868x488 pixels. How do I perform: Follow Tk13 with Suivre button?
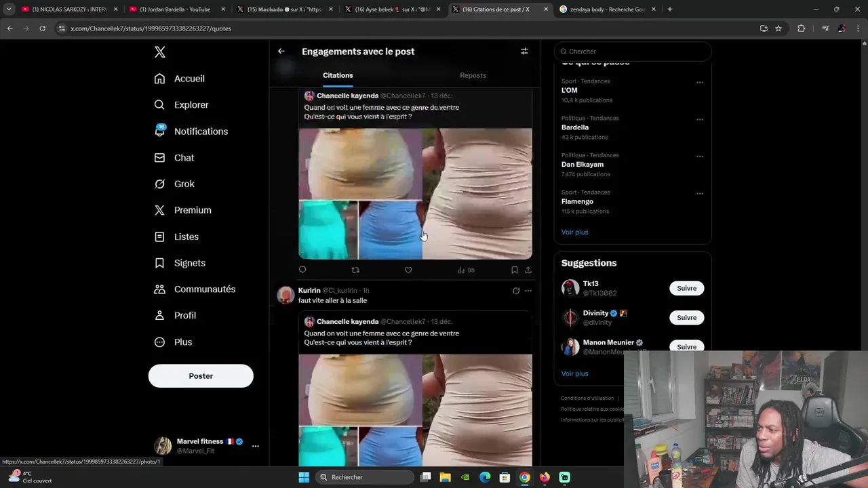[686, 288]
